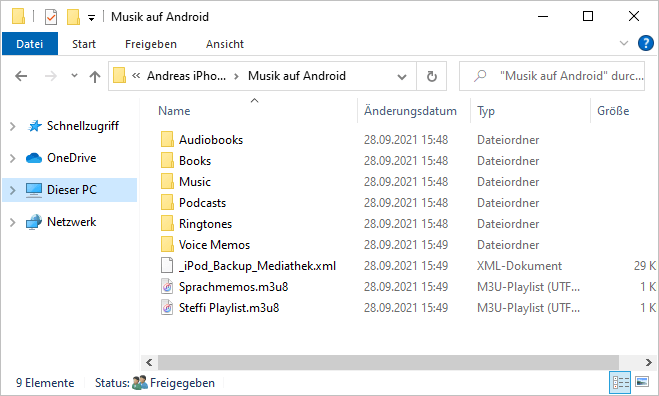The image size is (659, 396).
Task: Expand the Netzwerk tree node
Action: 13,222
